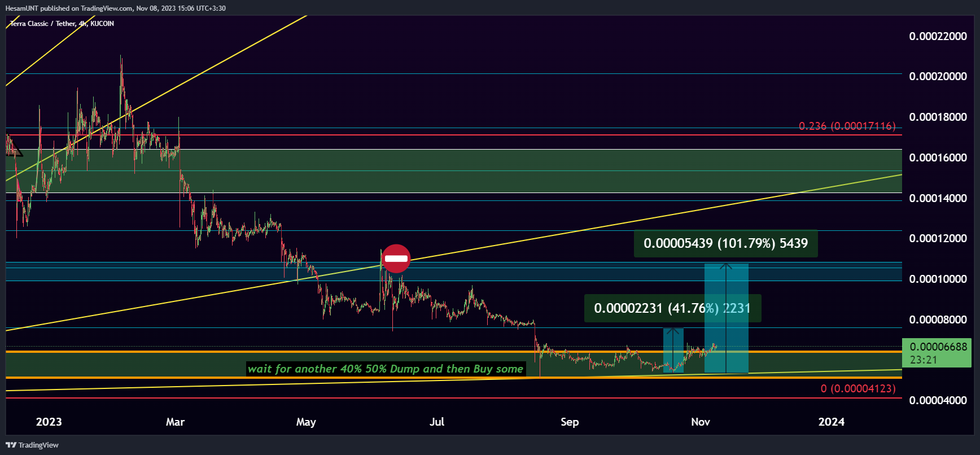This screenshot has height=455, width=980.
Task: Click the HesamUNT published on TradingView header
Action: click(x=116, y=8)
